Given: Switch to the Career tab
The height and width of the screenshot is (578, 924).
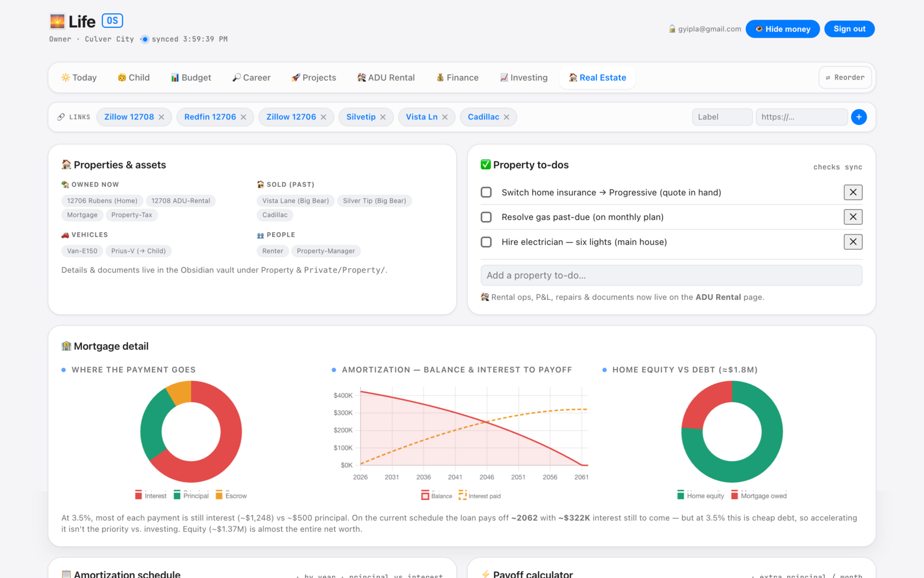Looking at the screenshot, I should 251,77.
